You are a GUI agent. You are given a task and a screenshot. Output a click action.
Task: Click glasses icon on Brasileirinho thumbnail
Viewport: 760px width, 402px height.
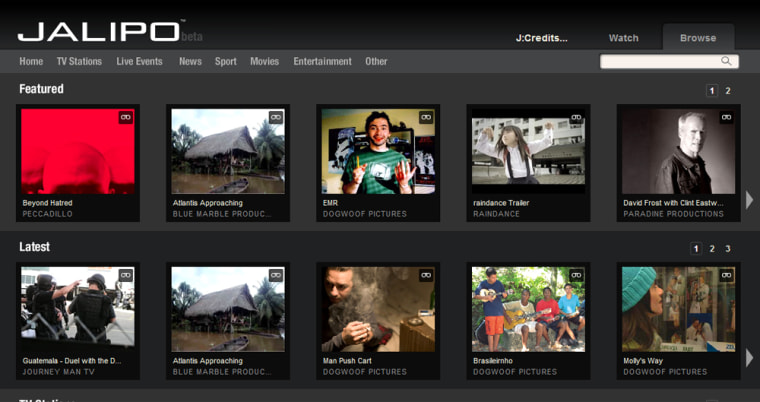(x=576, y=275)
